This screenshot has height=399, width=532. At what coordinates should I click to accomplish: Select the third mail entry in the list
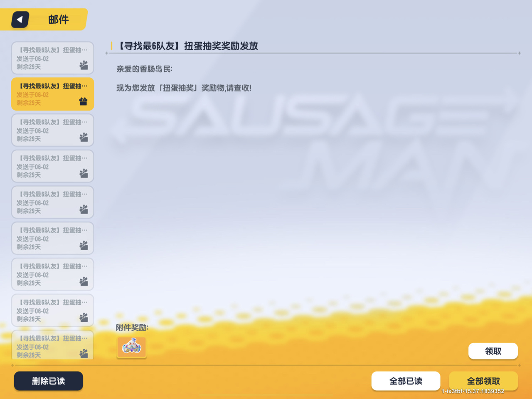coord(52,130)
